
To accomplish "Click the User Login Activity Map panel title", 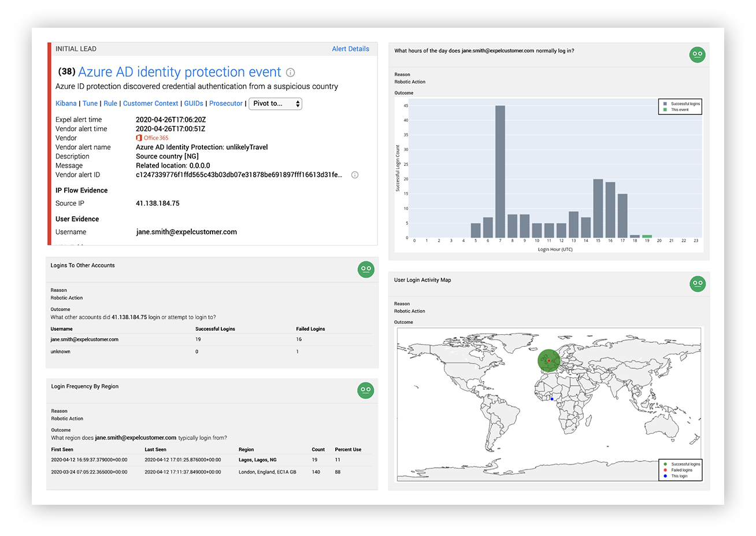I will pos(423,280).
